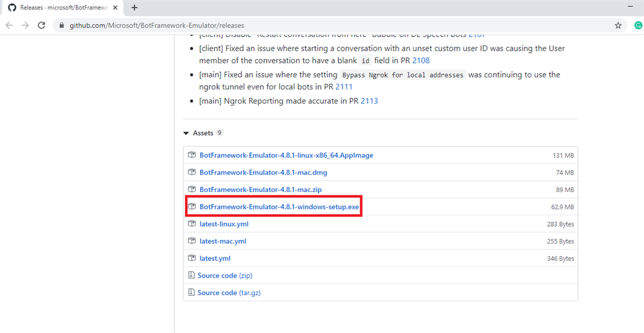The width and height of the screenshot is (644, 333).
Task: Bookmark this page with the star icon
Action: (618, 26)
